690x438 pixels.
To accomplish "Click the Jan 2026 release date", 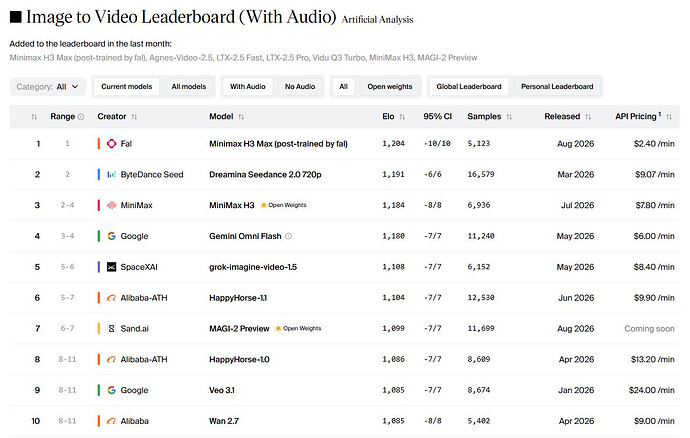I will coord(576,390).
